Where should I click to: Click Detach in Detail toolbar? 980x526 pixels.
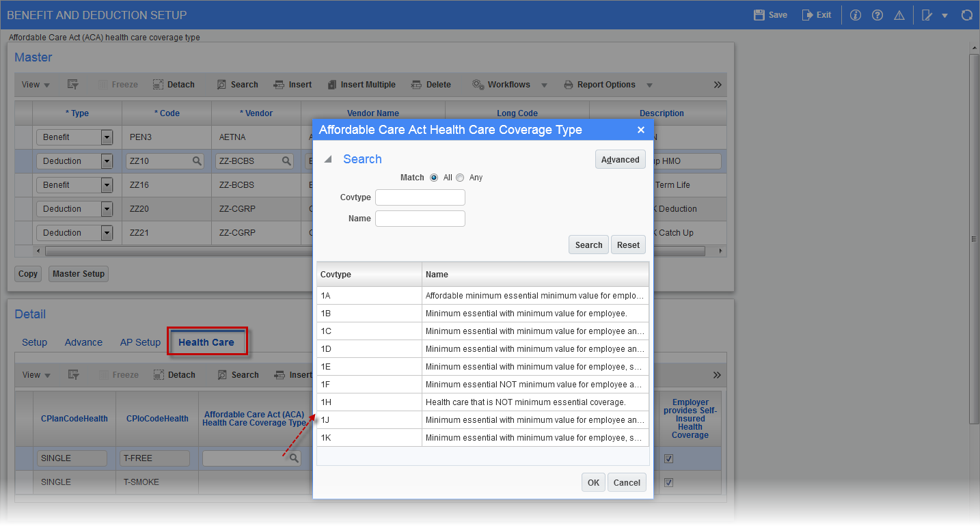(174, 375)
